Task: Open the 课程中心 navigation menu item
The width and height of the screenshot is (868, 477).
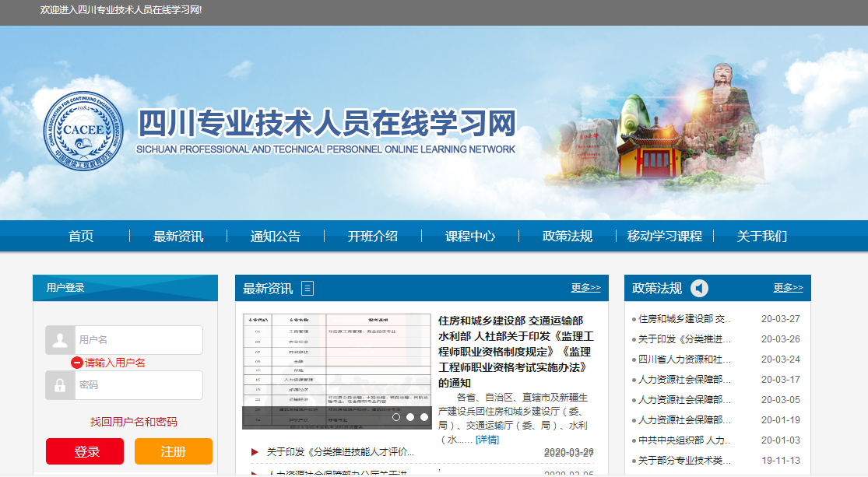Action: click(x=469, y=237)
